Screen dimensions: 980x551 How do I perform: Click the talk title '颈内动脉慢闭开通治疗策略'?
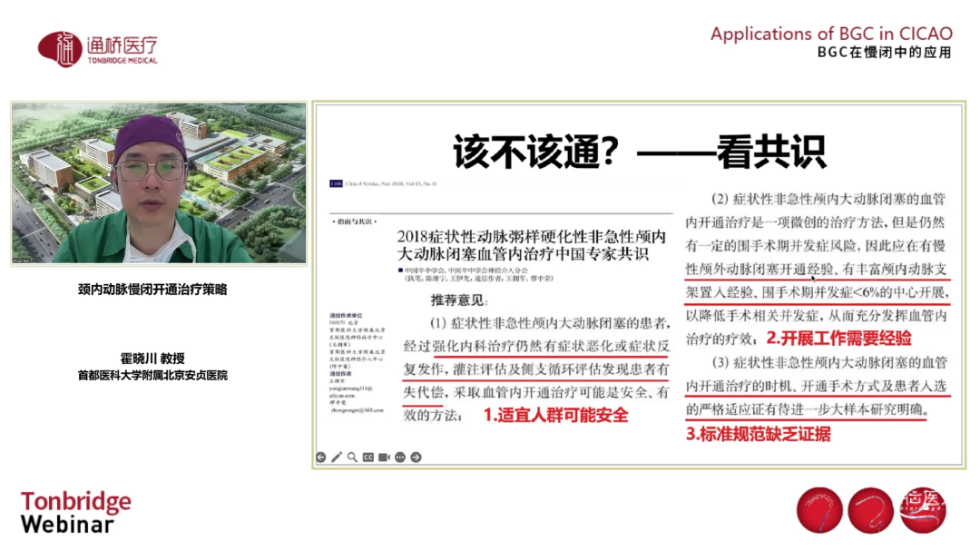152,290
